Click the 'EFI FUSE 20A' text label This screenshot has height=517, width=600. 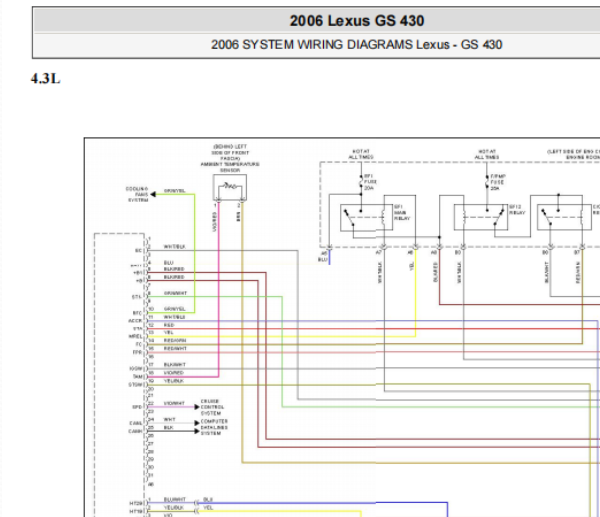[370, 182]
